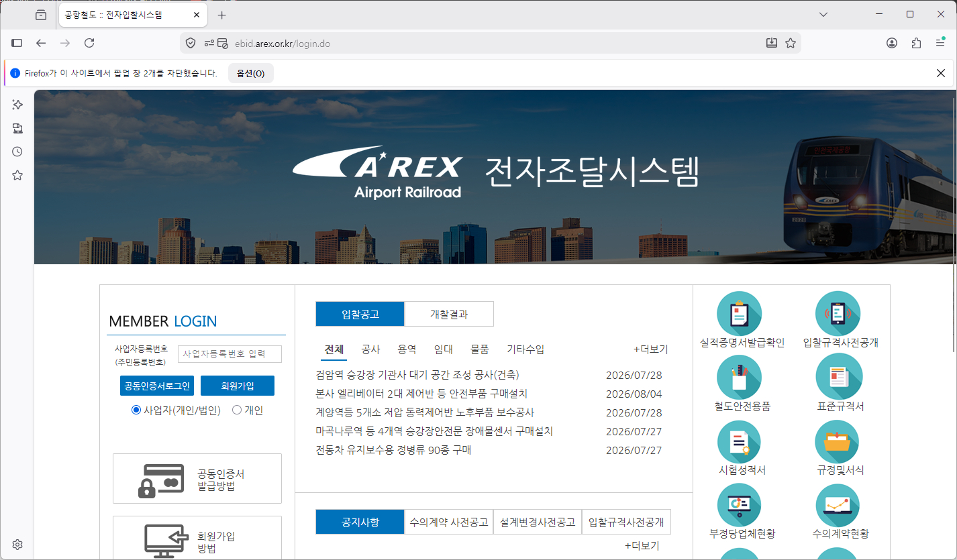Switch to the 입찰규격사전공개 tab in notices
The height and width of the screenshot is (560, 957).
[x=626, y=522]
